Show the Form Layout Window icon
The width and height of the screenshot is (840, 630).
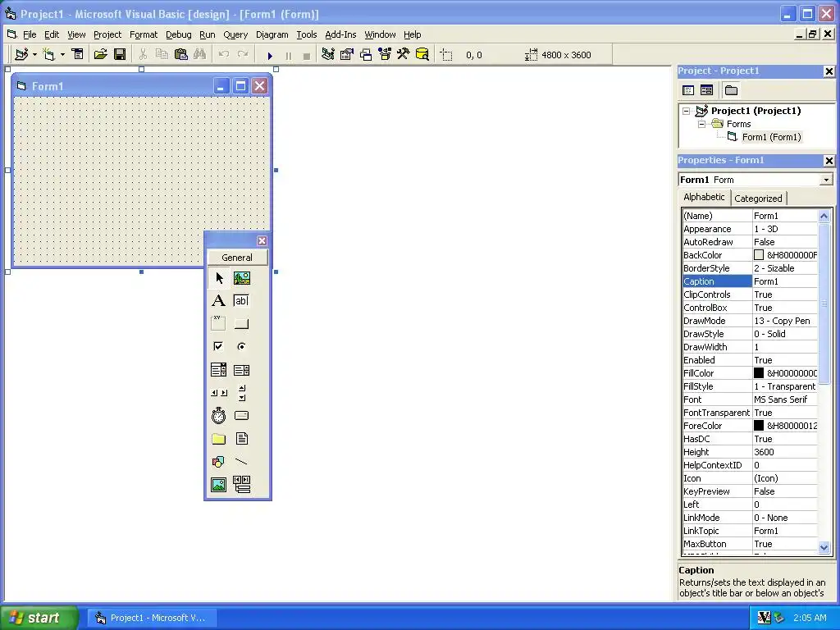coord(366,54)
